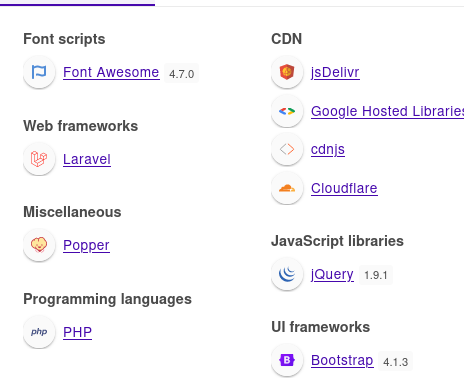Click the JavaScript libraries heading

[337, 241]
